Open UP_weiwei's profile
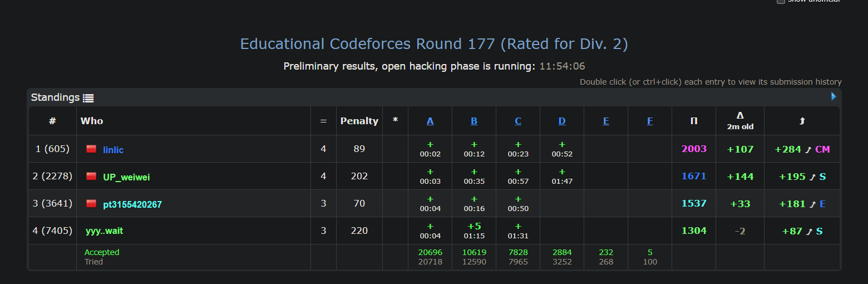This screenshot has height=284, width=868. (126, 177)
